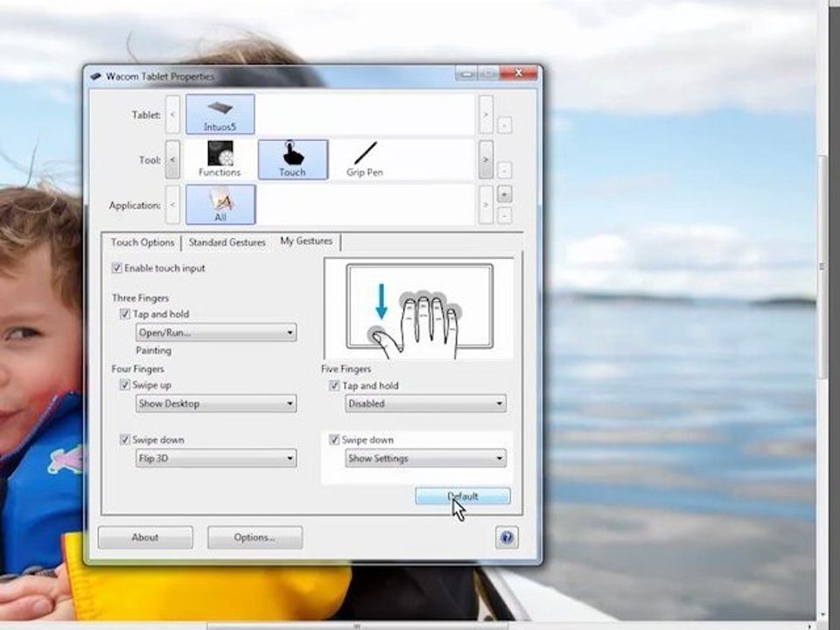
Task: Select the Touch tool icon
Action: (x=292, y=159)
